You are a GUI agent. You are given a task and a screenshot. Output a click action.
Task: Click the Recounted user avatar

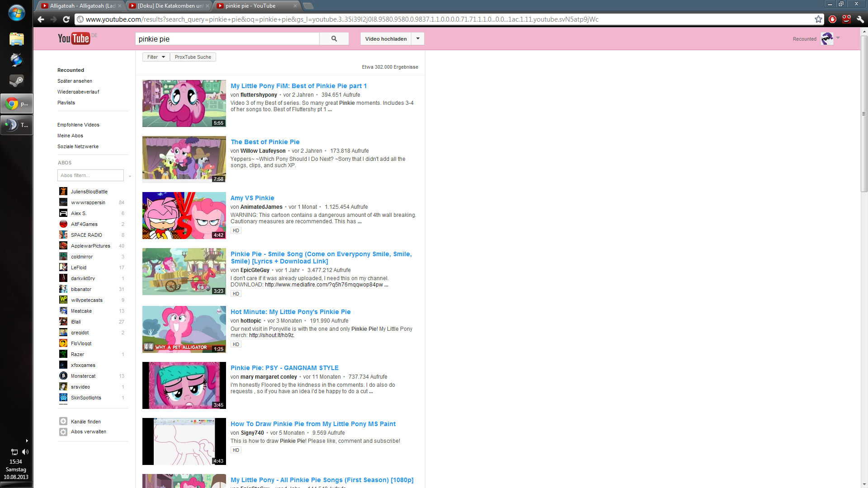827,39
